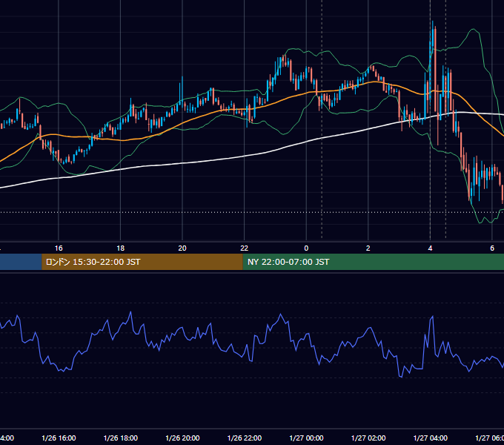This screenshot has height=445, width=504.
Task: Click the NY 22:00-07:00 JST session bar
Action: (x=373, y=262)
